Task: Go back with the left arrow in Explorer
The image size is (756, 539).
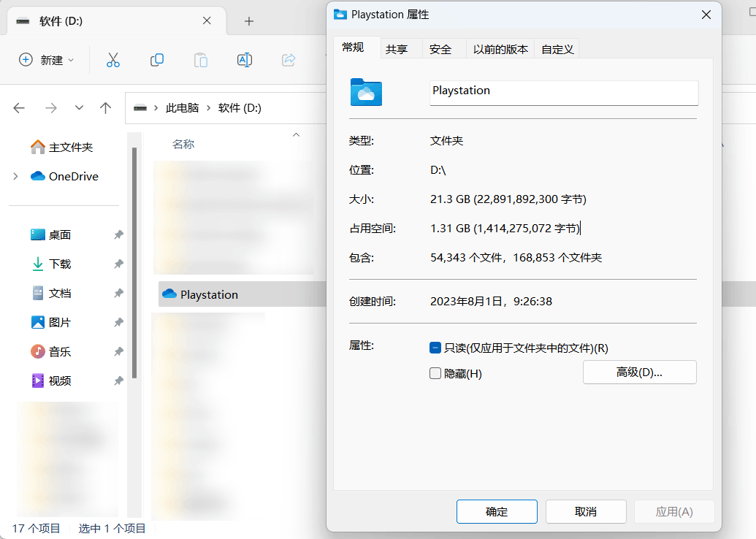Action: 19,108
